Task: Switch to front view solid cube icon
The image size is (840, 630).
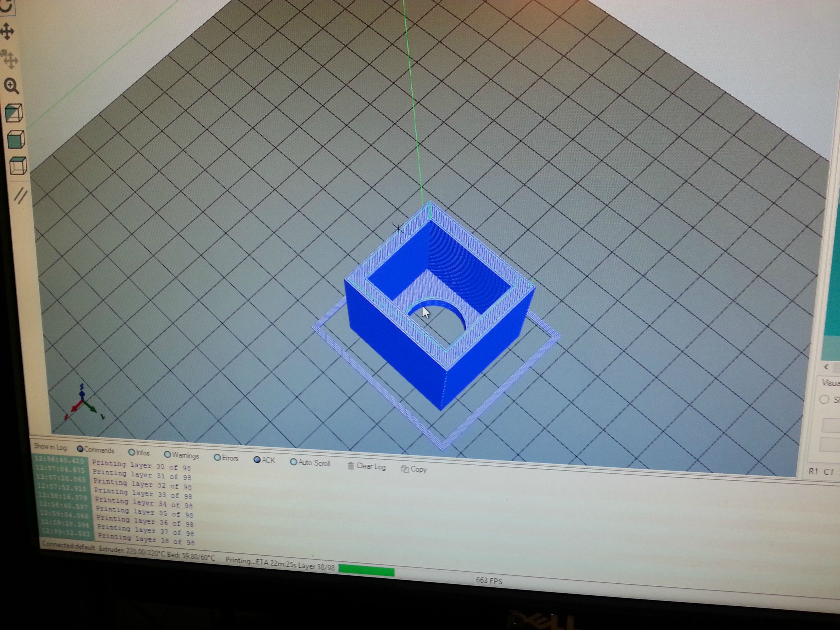Action: pyautogui.click(x=16, y=139)
